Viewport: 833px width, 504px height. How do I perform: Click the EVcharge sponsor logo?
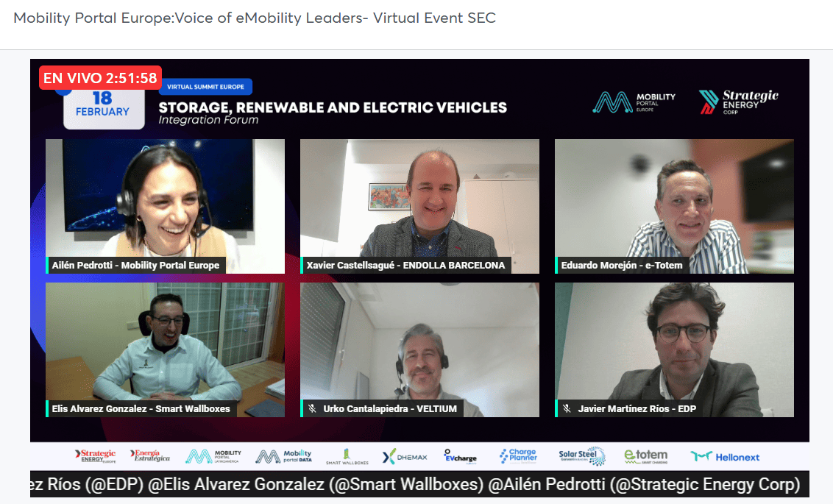pyautogui.click(x=460, y=457)
